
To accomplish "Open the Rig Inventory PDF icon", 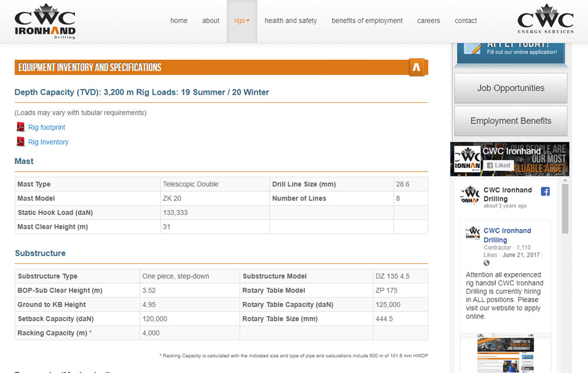I will 21,142.
